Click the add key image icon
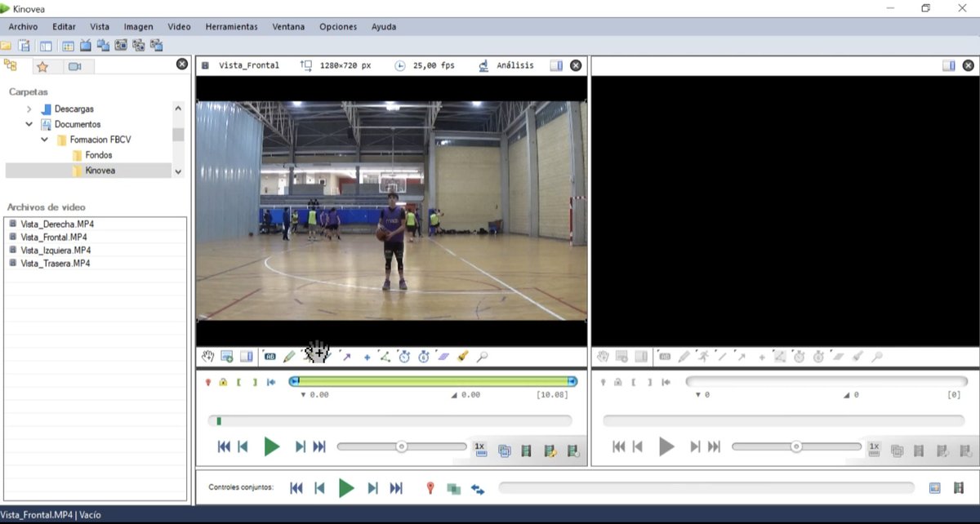The height and width of the screenshot is (524, 980). click(227, 356)
